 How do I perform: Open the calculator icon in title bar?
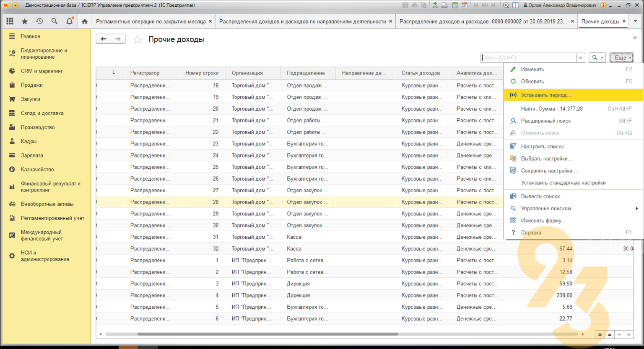(455, 5)
